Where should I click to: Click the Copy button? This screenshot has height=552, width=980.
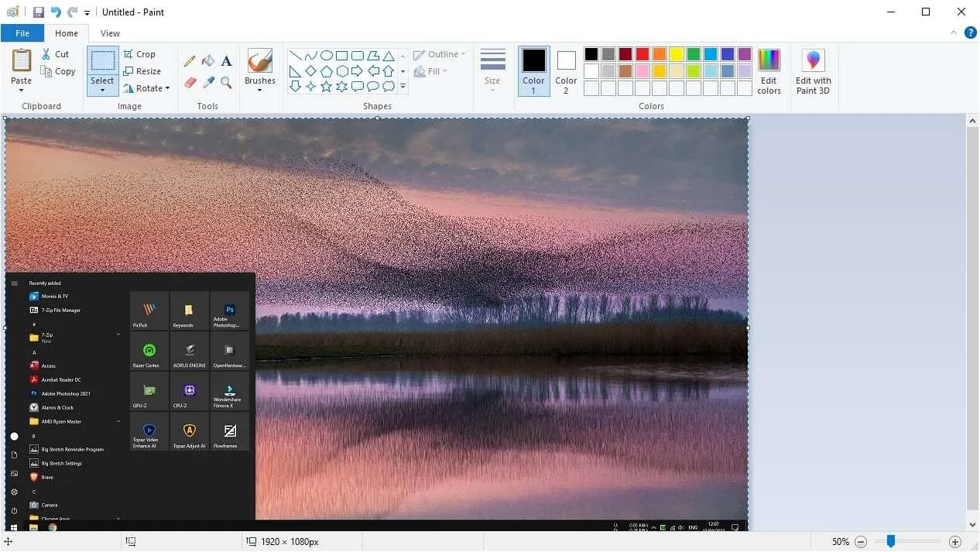coord(58,71)
